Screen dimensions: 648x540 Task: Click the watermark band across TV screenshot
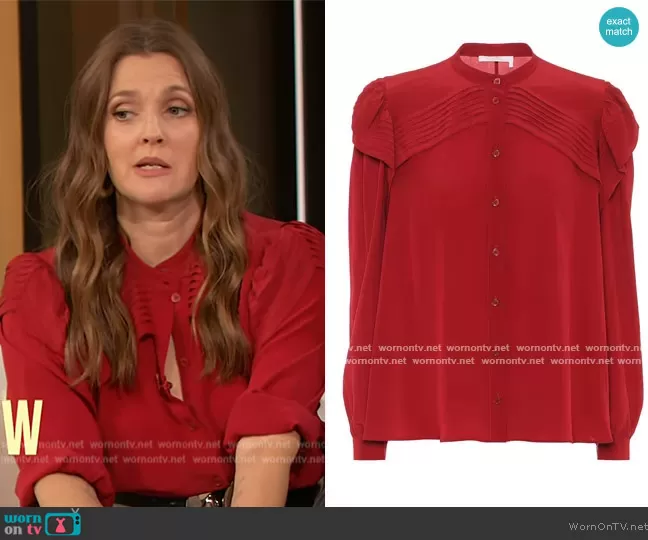[162, 451]
